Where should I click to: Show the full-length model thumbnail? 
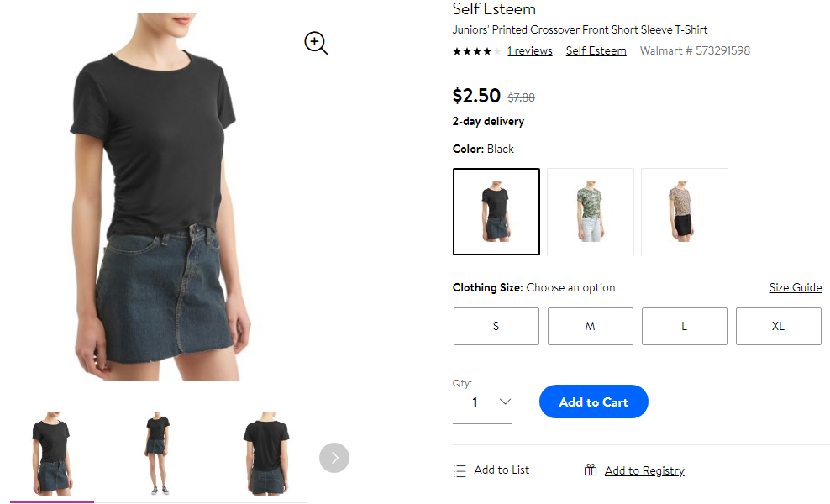coord(158,453)
